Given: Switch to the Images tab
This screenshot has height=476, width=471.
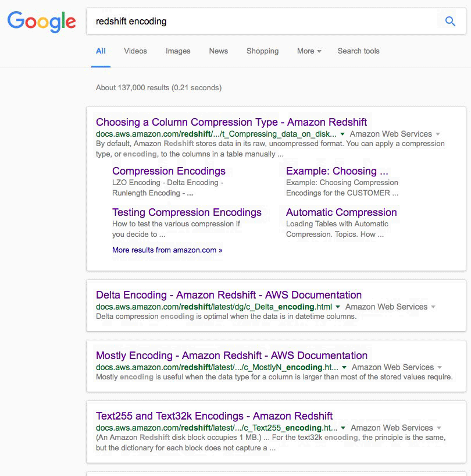Looking at the screenshot, I should pos(178,51).
